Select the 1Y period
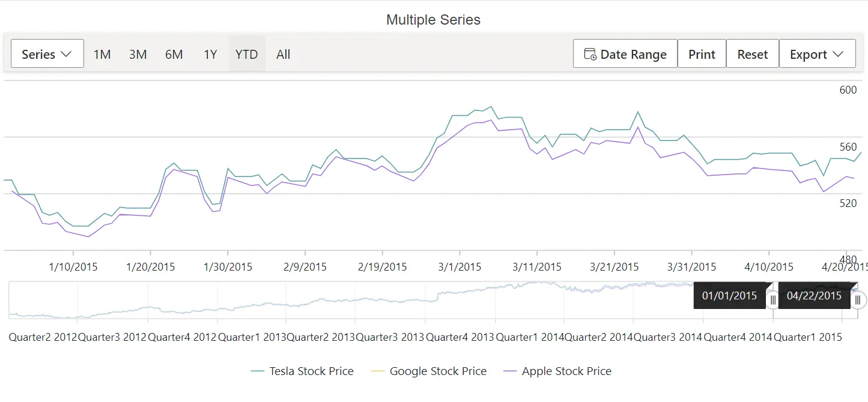 [210, 54]
